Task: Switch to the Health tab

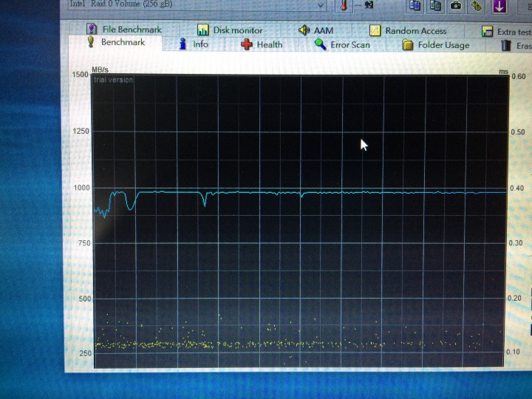Action: tap(262, 44)
